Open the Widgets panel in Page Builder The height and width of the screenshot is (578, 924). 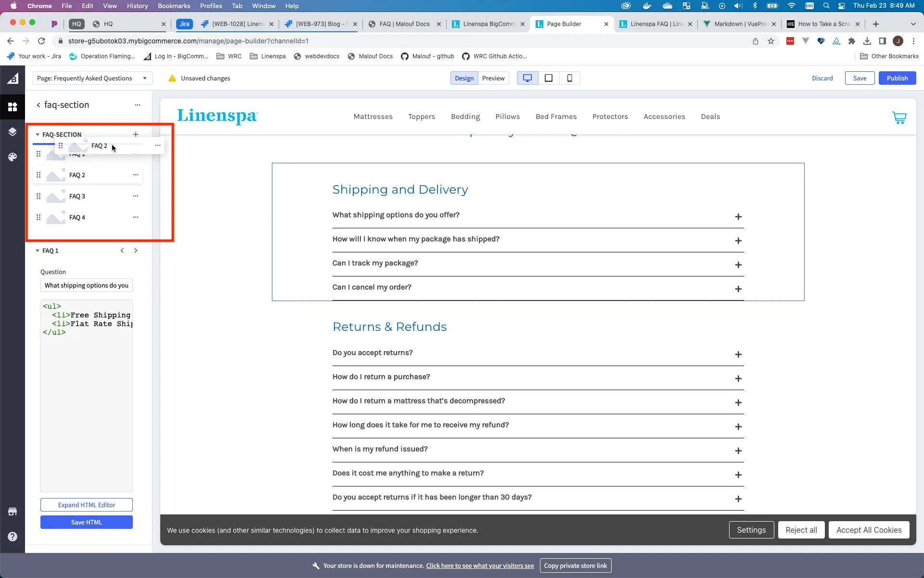12,106
